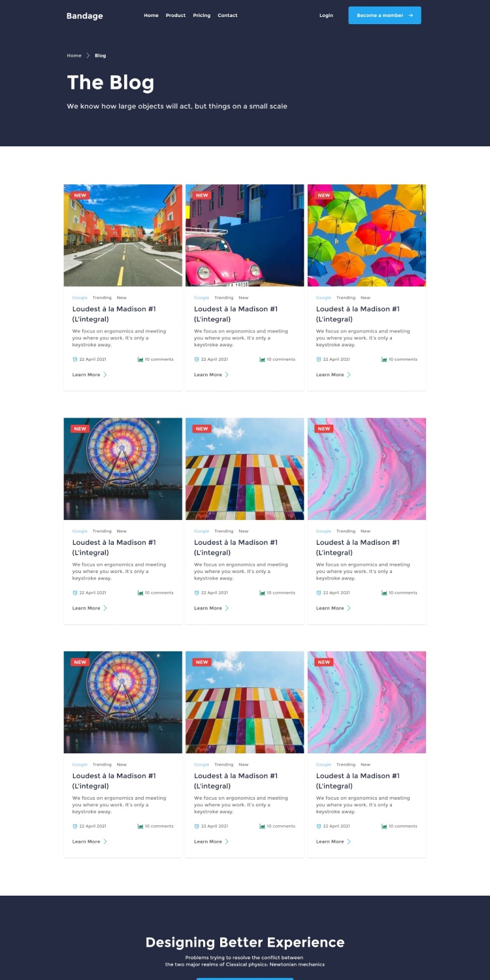Click the Home breadcrumb link
This screenshot has height=980, width=490.
tap(74, 56)
